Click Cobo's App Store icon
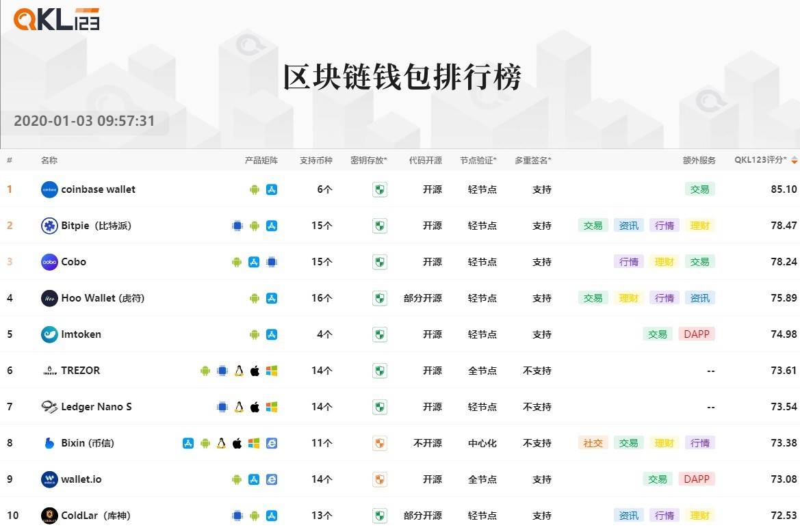This screenshot has width=800, height=532. (x=254, y=262)
